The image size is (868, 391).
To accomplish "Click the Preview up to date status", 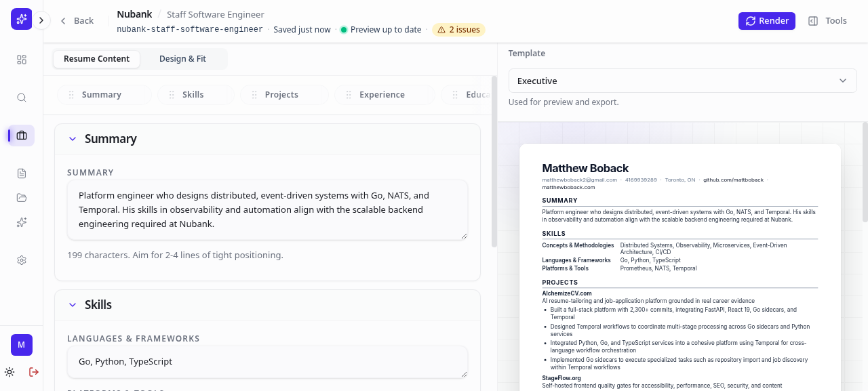I will point(381,30).
